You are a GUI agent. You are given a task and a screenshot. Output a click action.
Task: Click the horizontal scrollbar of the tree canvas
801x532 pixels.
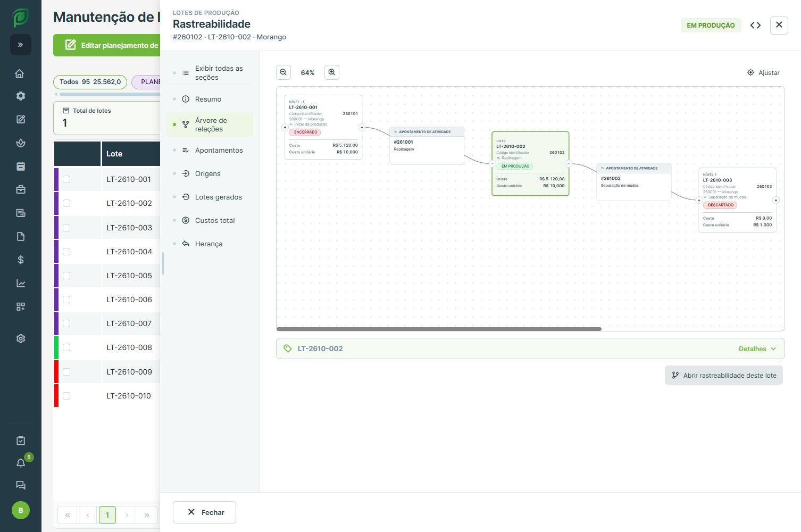tap(439, 329)
